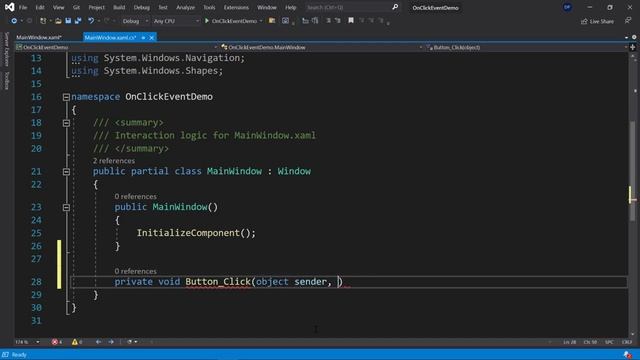Undo the last edit with the undo arrow
This screenshot has height=360, width=640.
point(91,21)
